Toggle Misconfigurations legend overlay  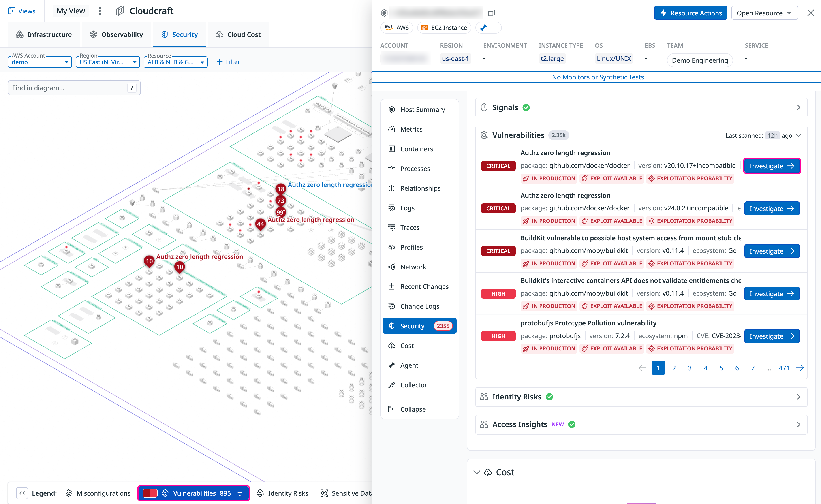pyautogui.click(x=98, y=493)
